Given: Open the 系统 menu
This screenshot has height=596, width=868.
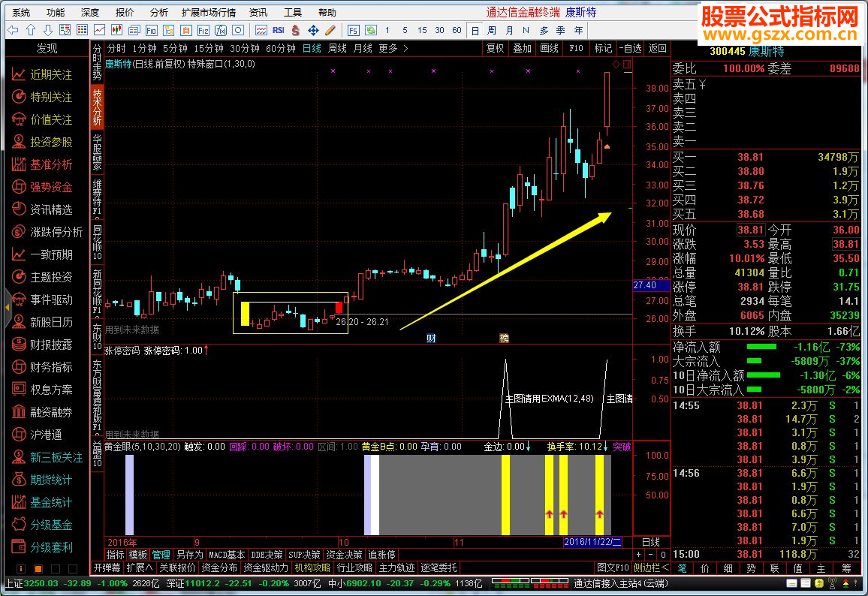Looking at the screenshot, I should [x=21, y=12].
